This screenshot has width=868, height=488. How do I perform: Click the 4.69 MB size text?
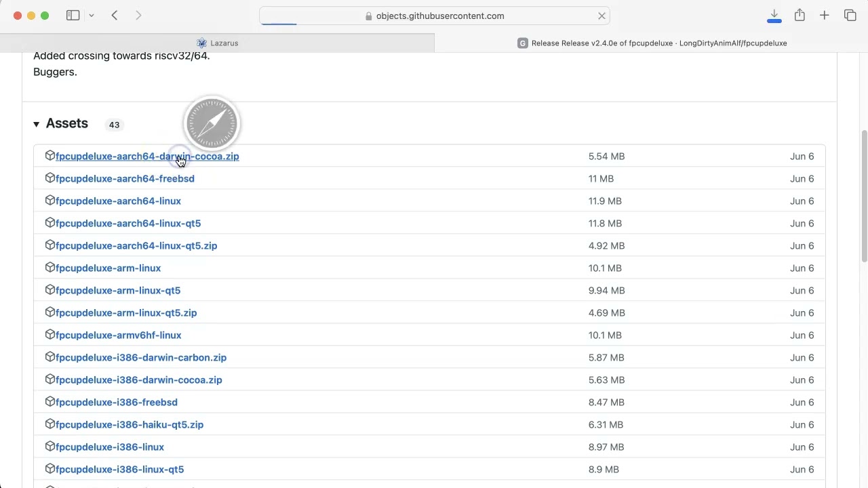tap(606, 313)
